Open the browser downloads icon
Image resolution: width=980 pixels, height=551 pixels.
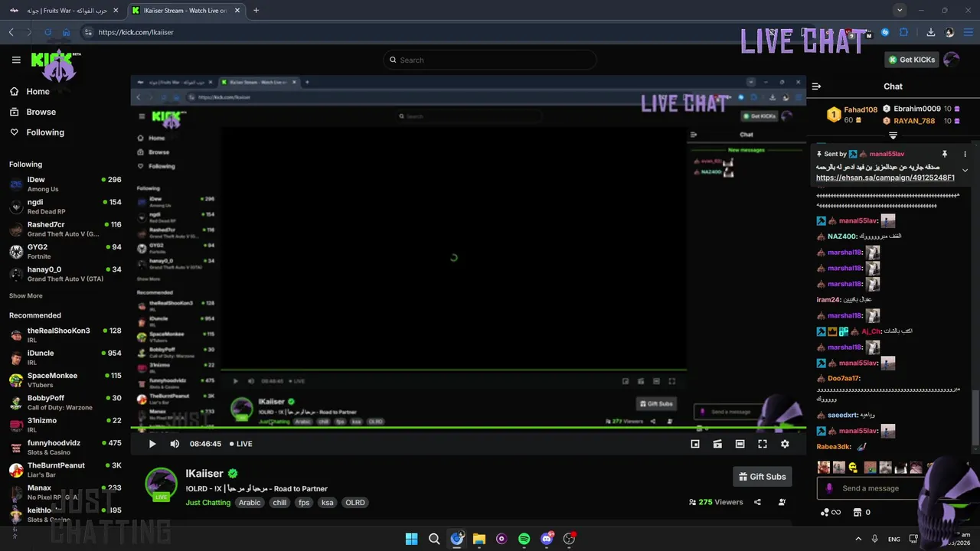930,32
